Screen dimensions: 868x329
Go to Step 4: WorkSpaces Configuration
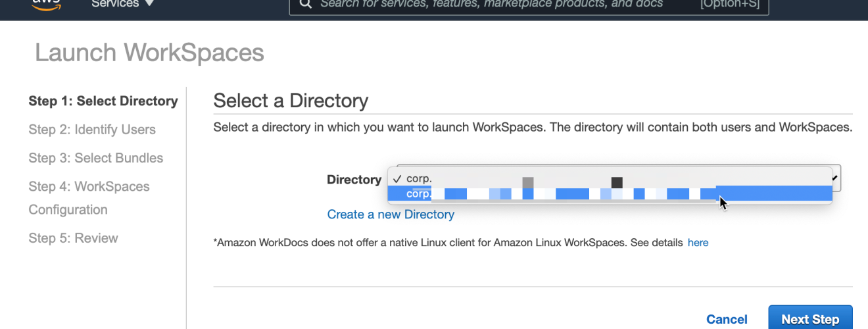(89, 198)
